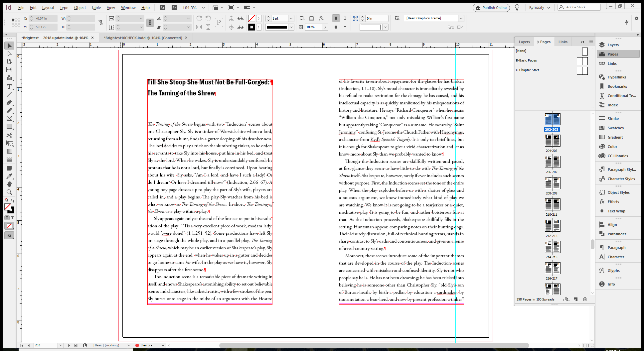The width and height of the screenshot is (644, 351).
Task: Toggle Formatting Affects Container button
Action: click(7, 218)
